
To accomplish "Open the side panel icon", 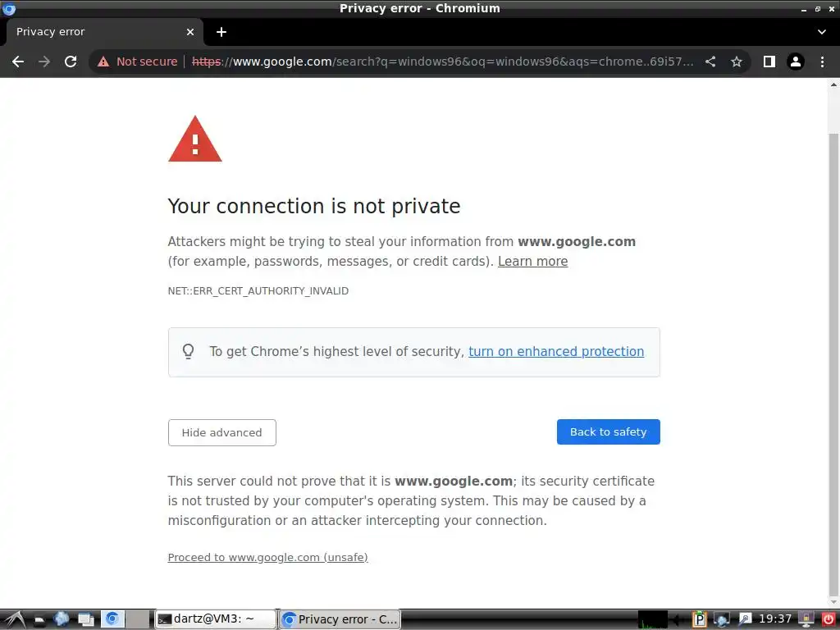I will click(x=769, y=62).
